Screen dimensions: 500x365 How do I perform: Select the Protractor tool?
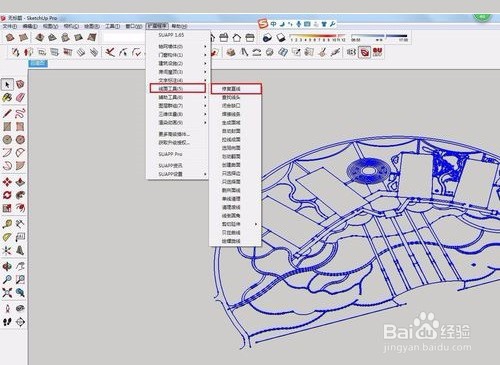point(7,237)
